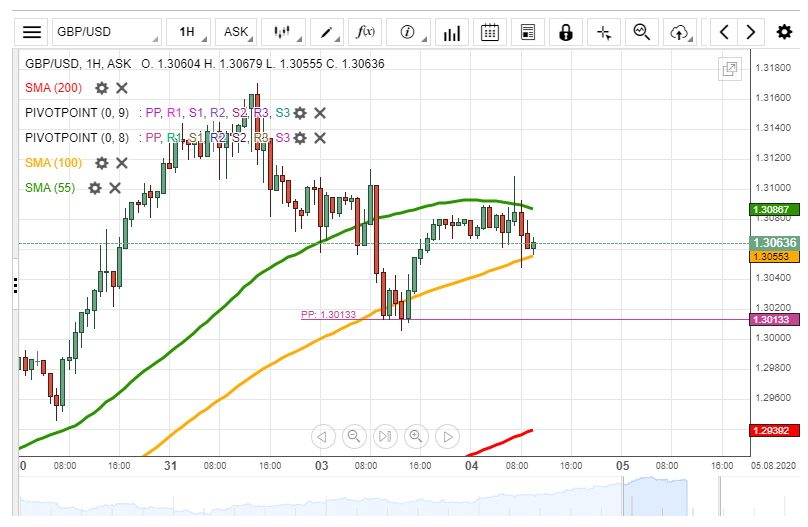
Task: Click the green 1.30887 price tag
Action: pos(774,210)
